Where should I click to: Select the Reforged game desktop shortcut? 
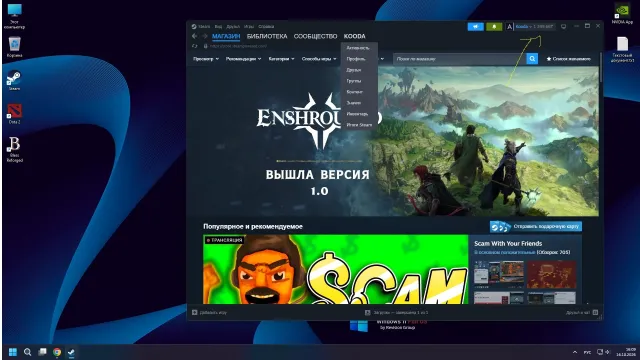(x=14, y=149)
